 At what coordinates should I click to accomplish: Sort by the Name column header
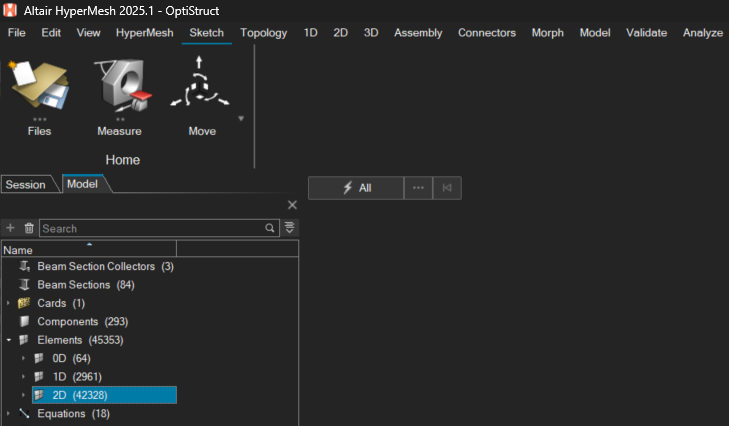[89, 250]
